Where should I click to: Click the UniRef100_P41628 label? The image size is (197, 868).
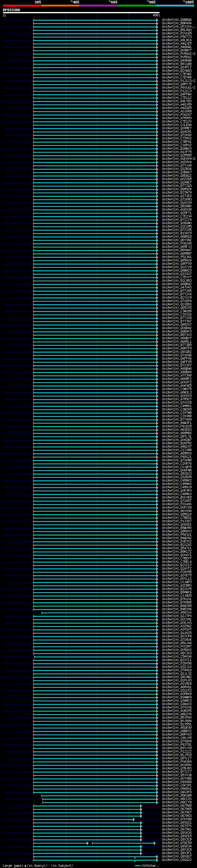click(176, 426)
